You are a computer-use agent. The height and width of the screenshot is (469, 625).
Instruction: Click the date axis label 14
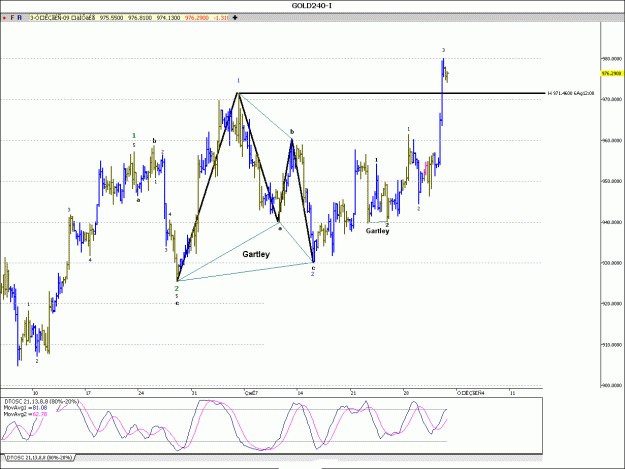pos(301,393)
